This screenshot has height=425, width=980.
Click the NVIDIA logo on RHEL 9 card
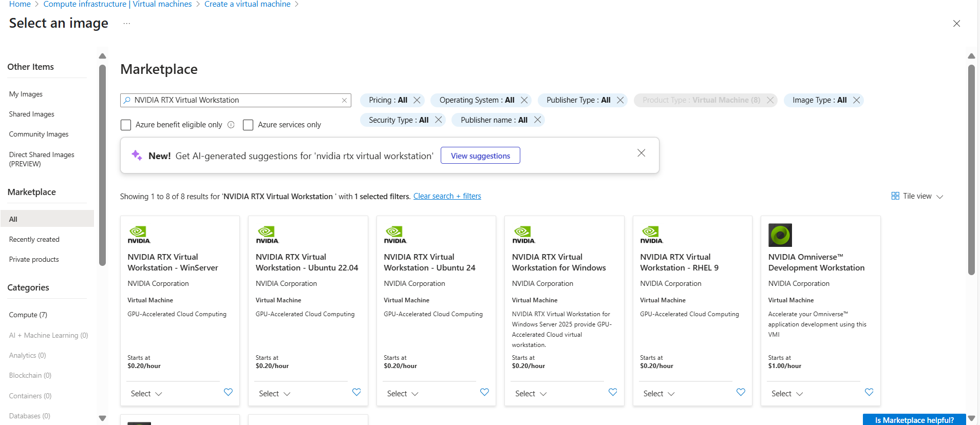pyautogui.click(x=651, y=235)
